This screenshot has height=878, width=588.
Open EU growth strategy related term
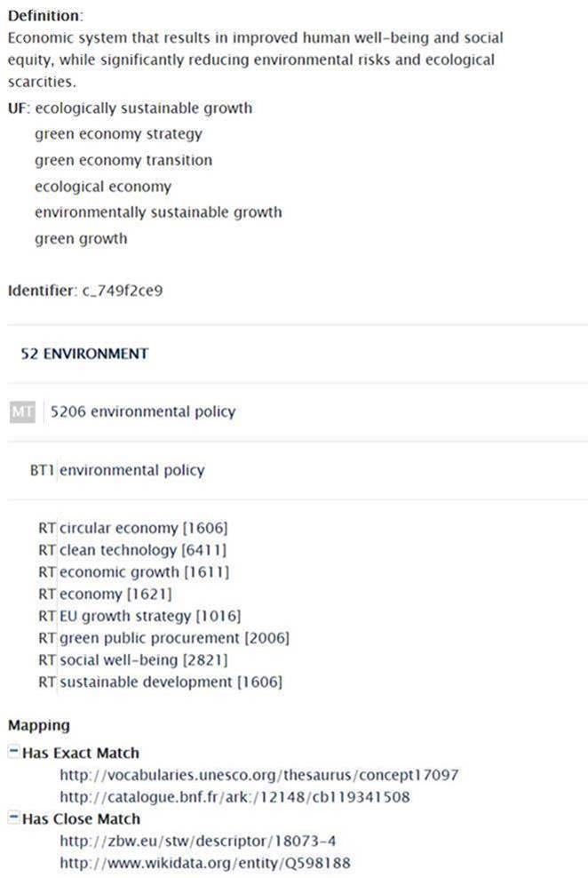[x=150, y=616]
